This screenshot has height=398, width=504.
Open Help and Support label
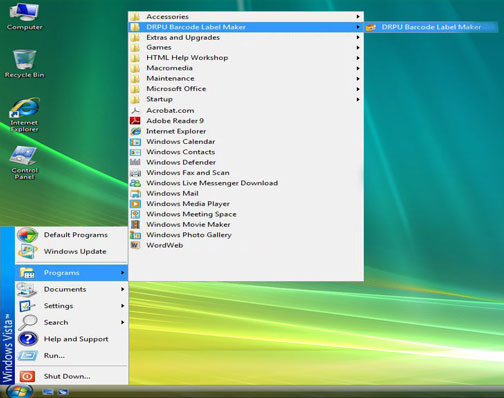tap(76, 339)
